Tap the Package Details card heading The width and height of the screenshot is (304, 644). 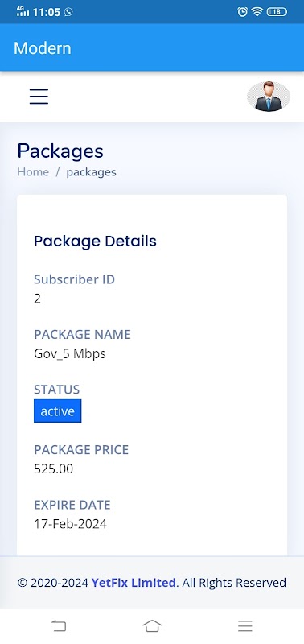point(95,241)
